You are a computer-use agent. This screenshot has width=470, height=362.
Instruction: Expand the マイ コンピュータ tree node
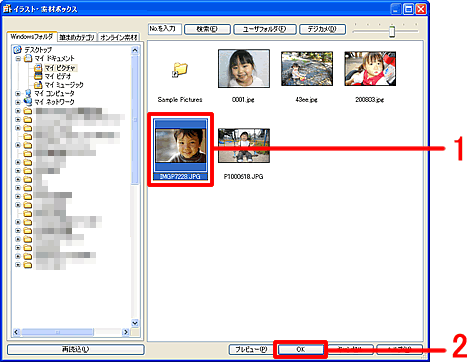[x=18, y=94]
